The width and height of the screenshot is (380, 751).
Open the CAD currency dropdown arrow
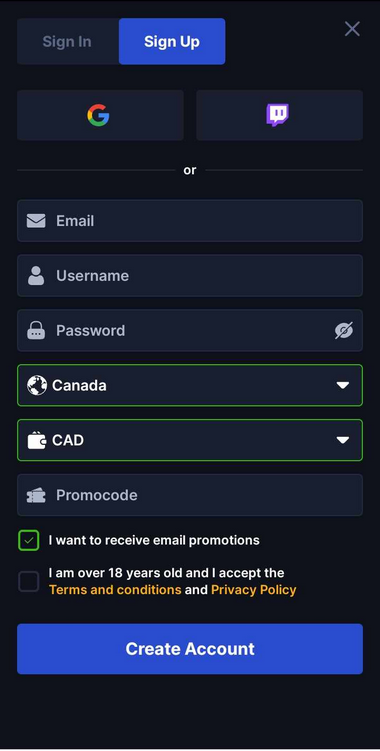(343, 440)
